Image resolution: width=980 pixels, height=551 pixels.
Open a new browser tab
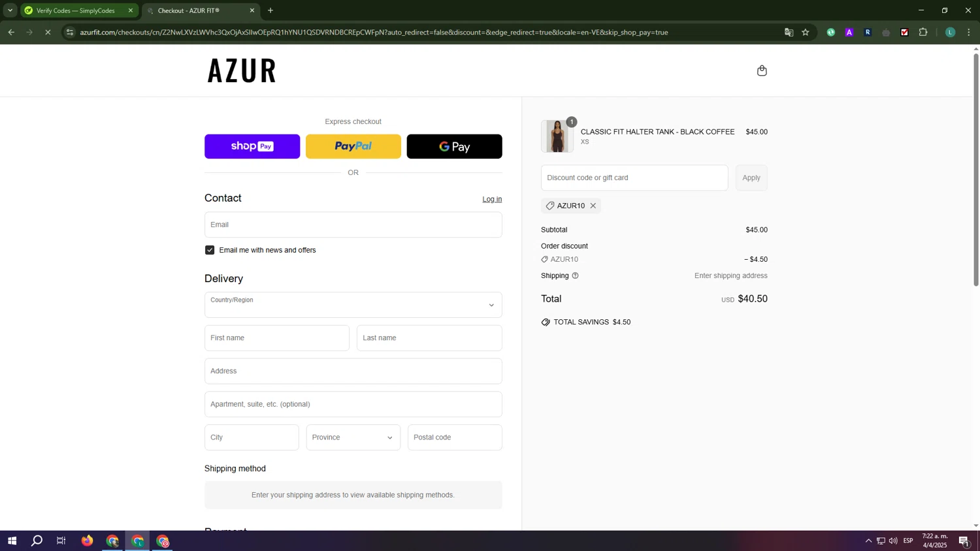[x=270, y=10]
